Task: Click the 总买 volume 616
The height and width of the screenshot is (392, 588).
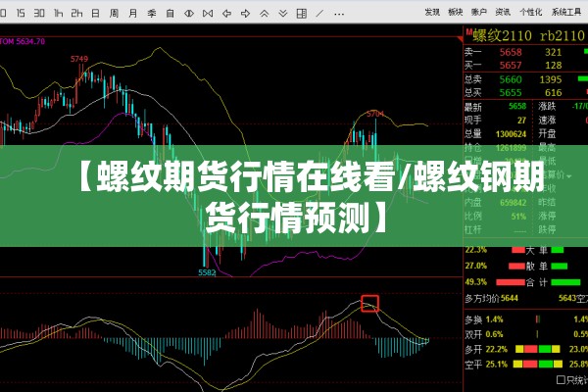Action: click(553, 92)
